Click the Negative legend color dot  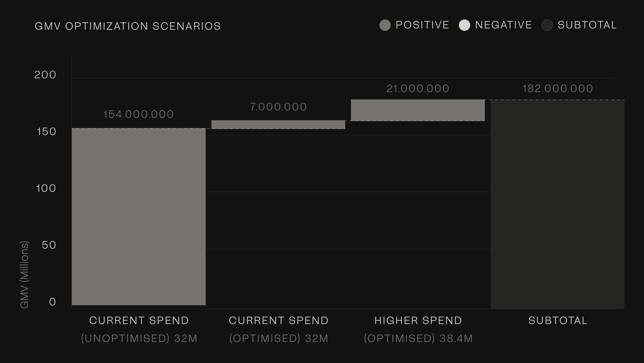(465, 25)
